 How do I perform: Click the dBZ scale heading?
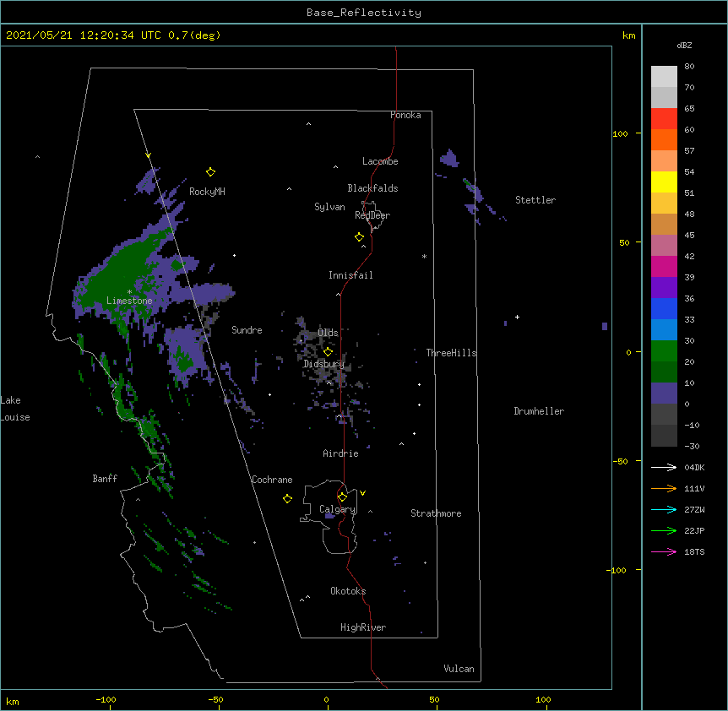(x=684, y=46)
